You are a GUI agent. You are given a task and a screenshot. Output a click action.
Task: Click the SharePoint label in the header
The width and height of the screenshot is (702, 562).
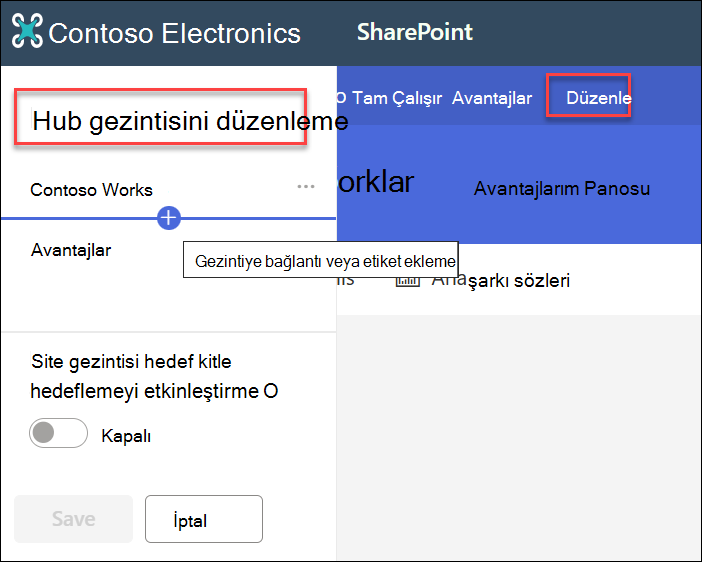tap(415, 32)
